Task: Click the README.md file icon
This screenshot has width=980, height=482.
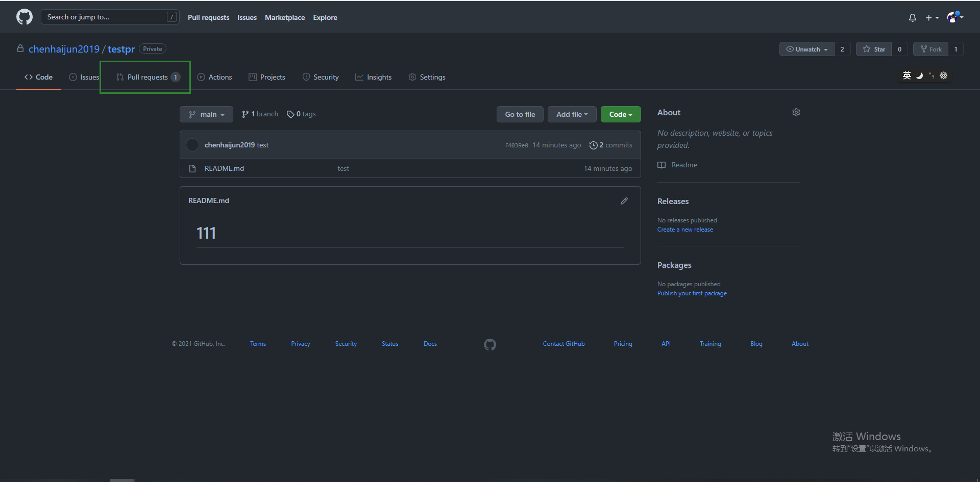Action: (x=192, y=168)
